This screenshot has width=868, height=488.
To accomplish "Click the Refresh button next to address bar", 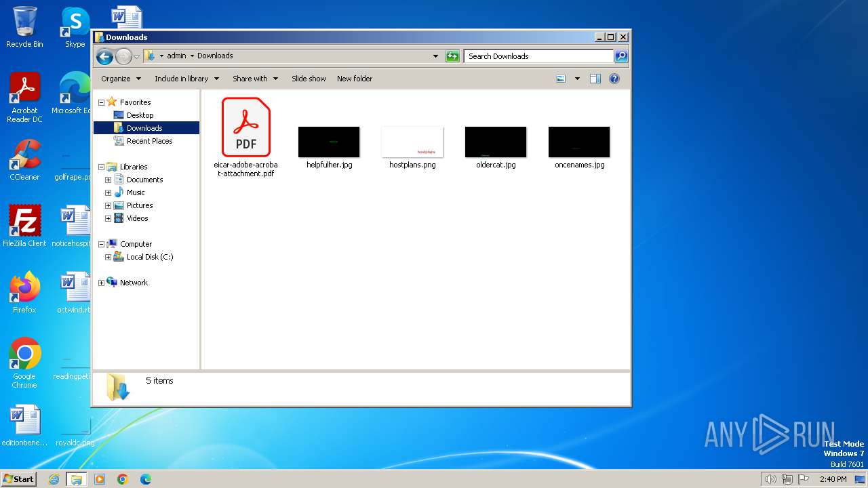I will 452,56.
